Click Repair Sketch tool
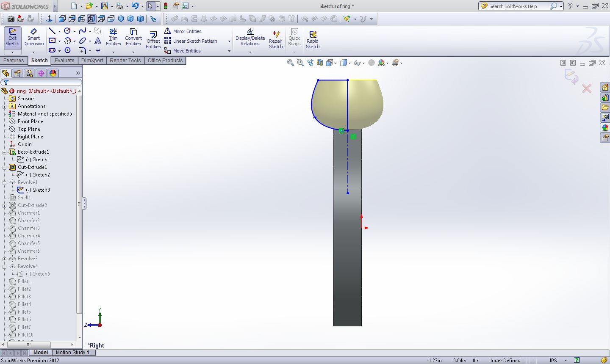Image resolution: width=610 pixels, height=364 pixels. coord(276,40)
